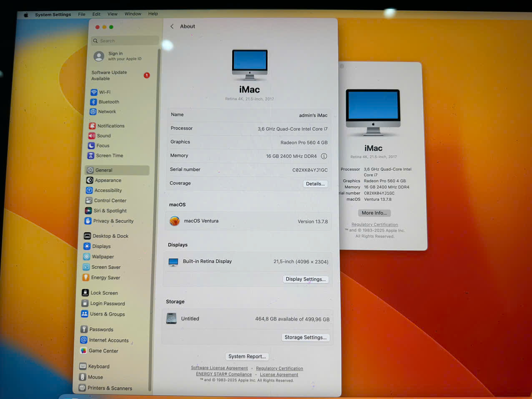This screenshot has height=399, width=532.
Task: Open the Wallpaper settings pane
Action: coord(103,257)
